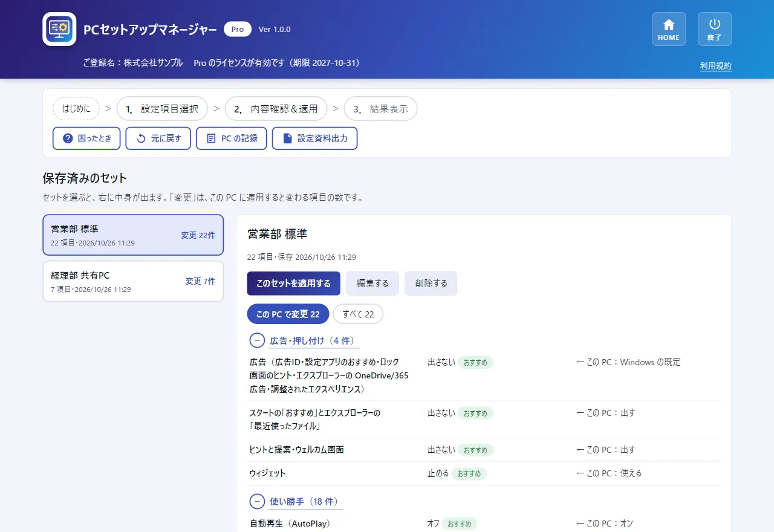Click the ご登録名：株式会社サンプル text

[x=133, y=63]
